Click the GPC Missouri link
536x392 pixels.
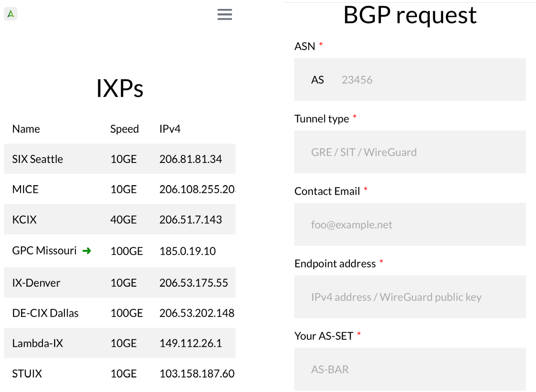pos(45,250)
